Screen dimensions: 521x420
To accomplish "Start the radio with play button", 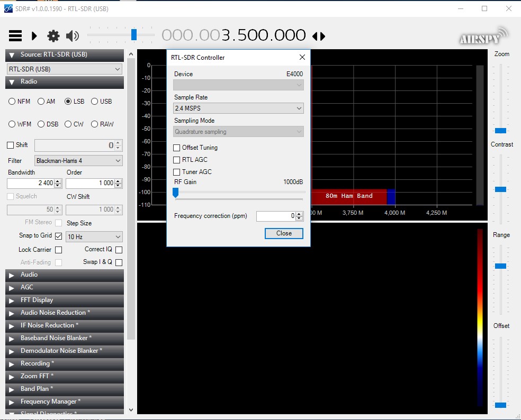I will pyautogui.click(x=34, y=35).
